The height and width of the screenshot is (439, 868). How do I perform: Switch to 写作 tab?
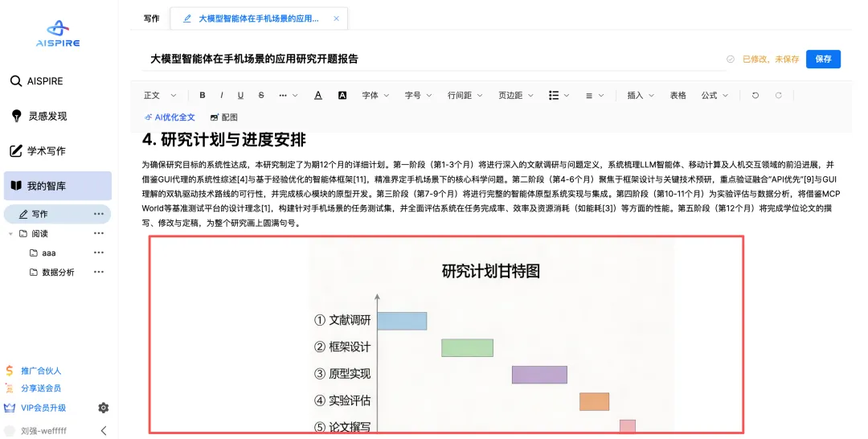coord(151,18)
